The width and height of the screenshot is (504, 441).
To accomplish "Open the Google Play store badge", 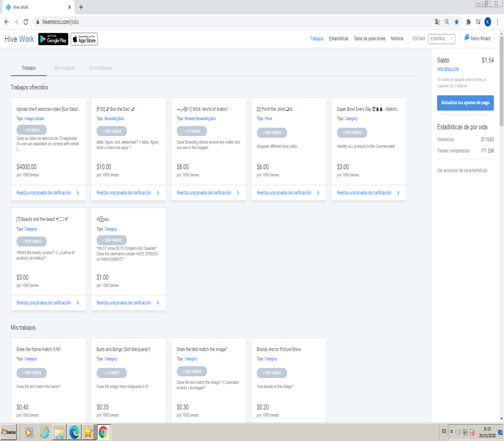I will tap(53, 39).
